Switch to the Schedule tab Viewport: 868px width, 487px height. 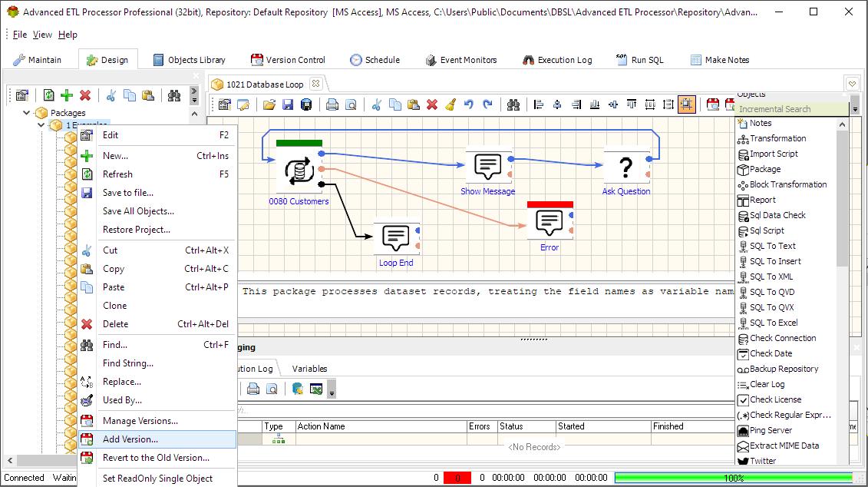point(375,60)
